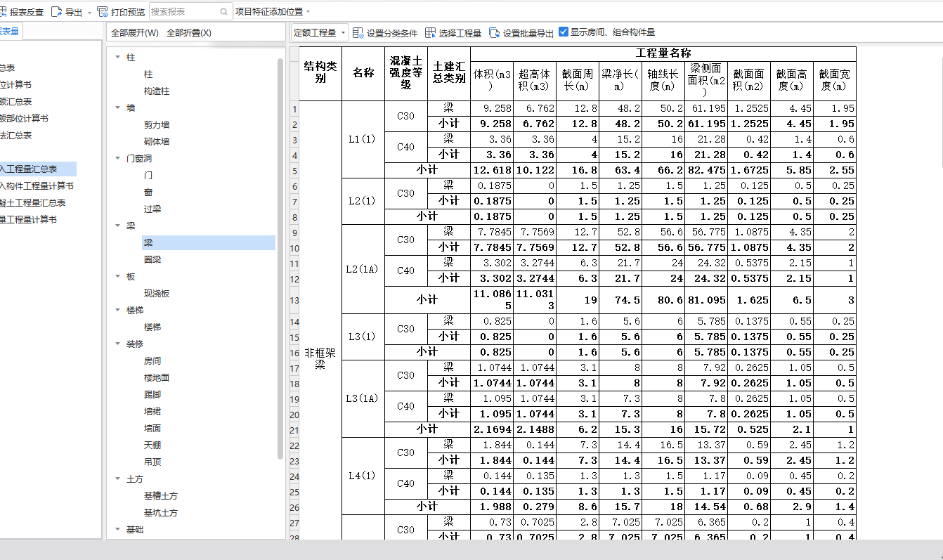Screen dimensions: 943x560
Task: Select 基坑土方 in the tree
Action: click(161, 513)
